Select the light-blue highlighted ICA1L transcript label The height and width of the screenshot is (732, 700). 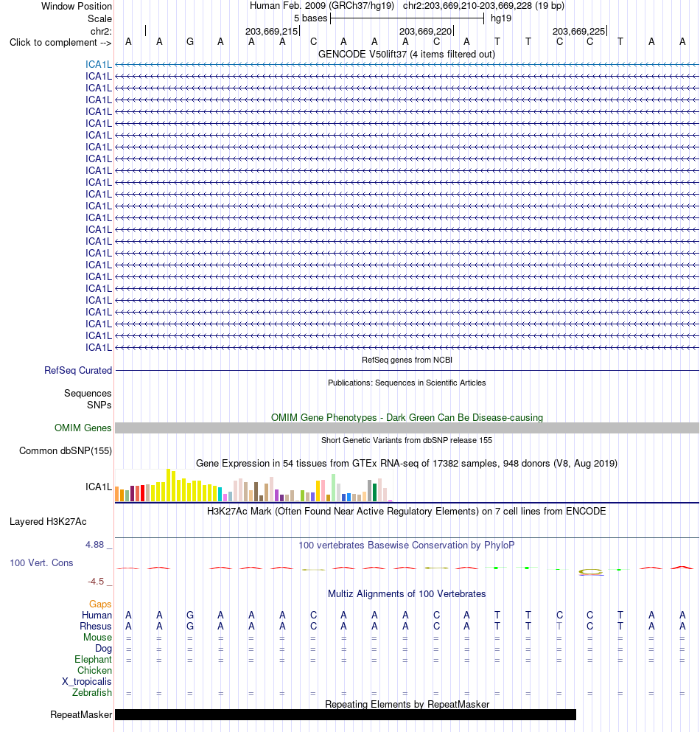99,64
